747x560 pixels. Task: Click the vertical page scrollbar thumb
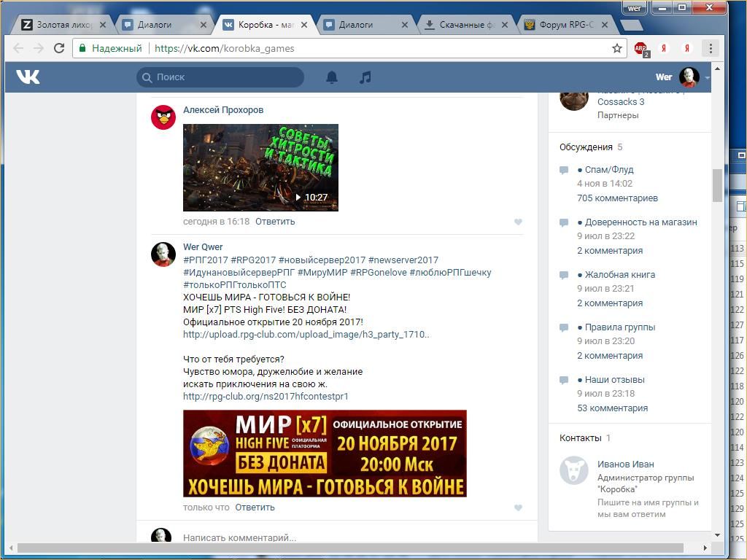point(717,186)
